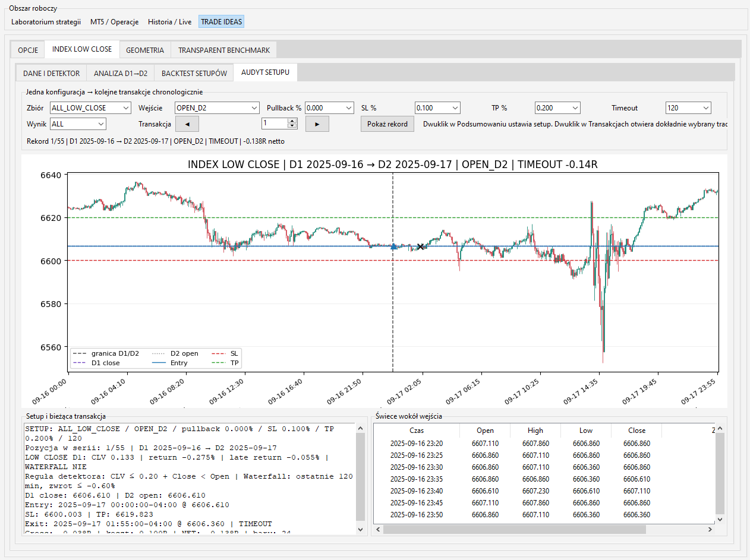The height and width of the screenshot is (560, 750).
Task: Click the transaction number input field
Action: click(275, 124)
